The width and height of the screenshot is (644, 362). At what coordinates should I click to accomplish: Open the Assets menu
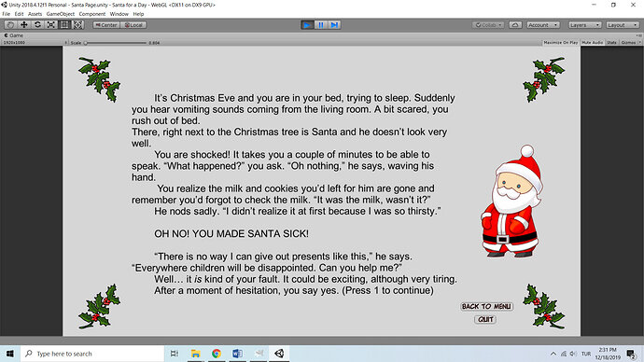click(x=35, y=14)
